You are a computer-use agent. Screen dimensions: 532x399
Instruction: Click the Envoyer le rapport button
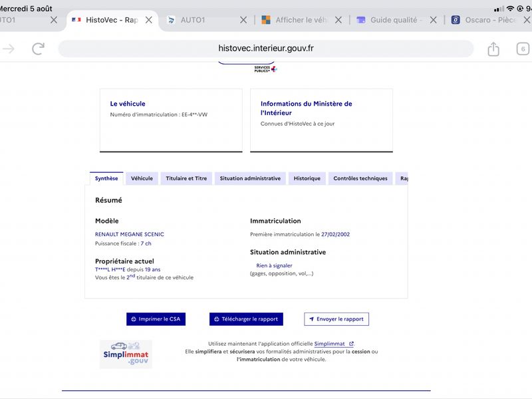pyautogui.click(x=336, y=319)
